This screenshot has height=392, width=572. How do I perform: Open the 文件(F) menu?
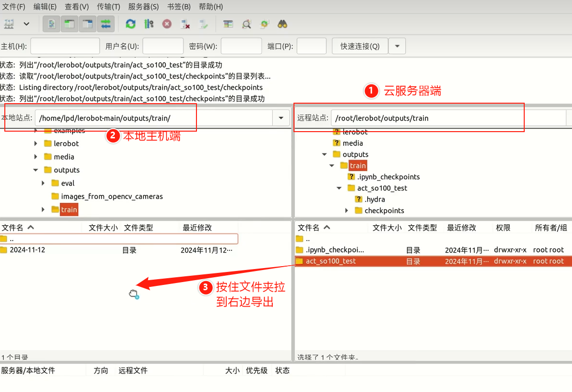point(14,7)
